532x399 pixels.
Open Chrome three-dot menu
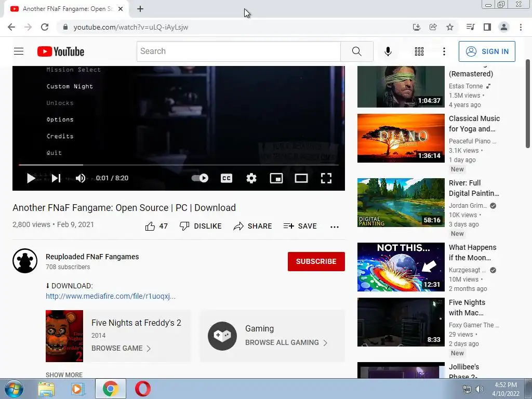[521, 27]
